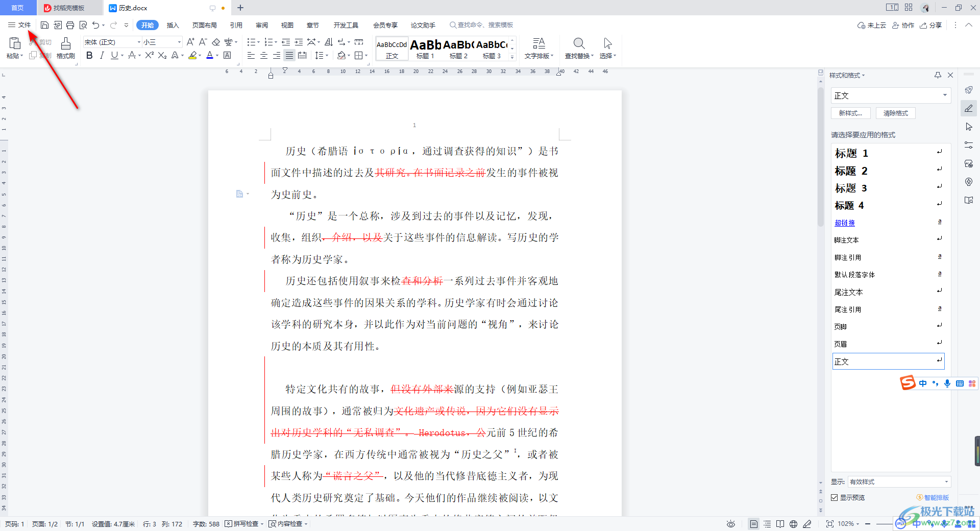Toggle page layout view in status bar
This screenshot has width=980, height=531.
(x=753, y=524)
